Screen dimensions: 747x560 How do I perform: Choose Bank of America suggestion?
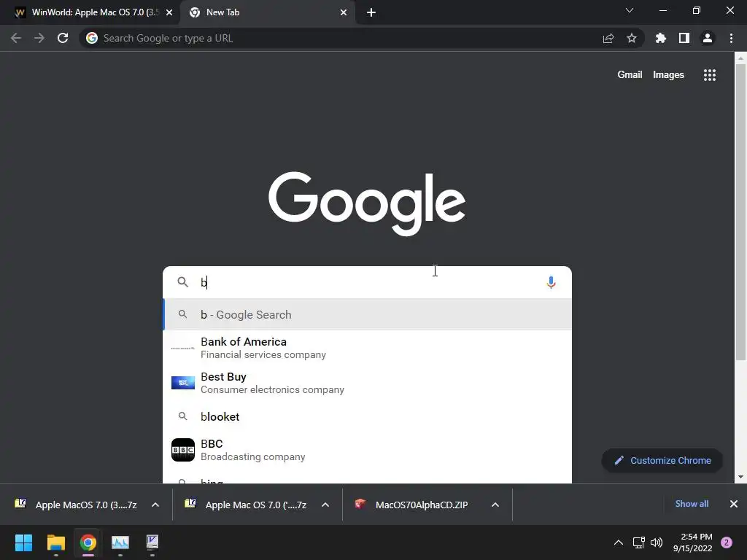coord(368,348)
